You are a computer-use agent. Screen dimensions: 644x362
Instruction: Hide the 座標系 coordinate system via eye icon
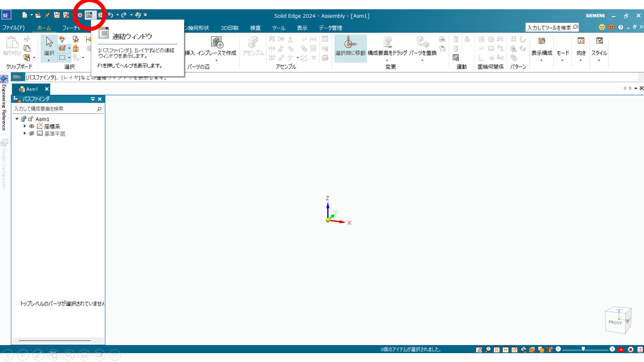32,126
